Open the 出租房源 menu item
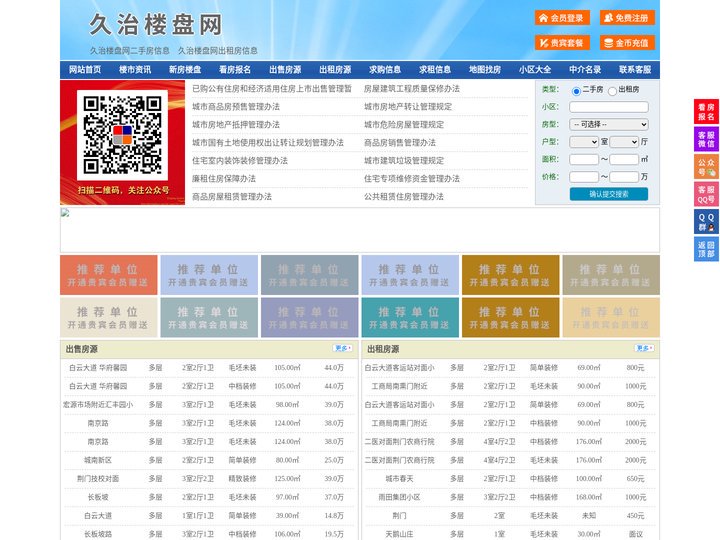Screen dimensions: 720x540 pyautogui.click(x=335, y=70)
